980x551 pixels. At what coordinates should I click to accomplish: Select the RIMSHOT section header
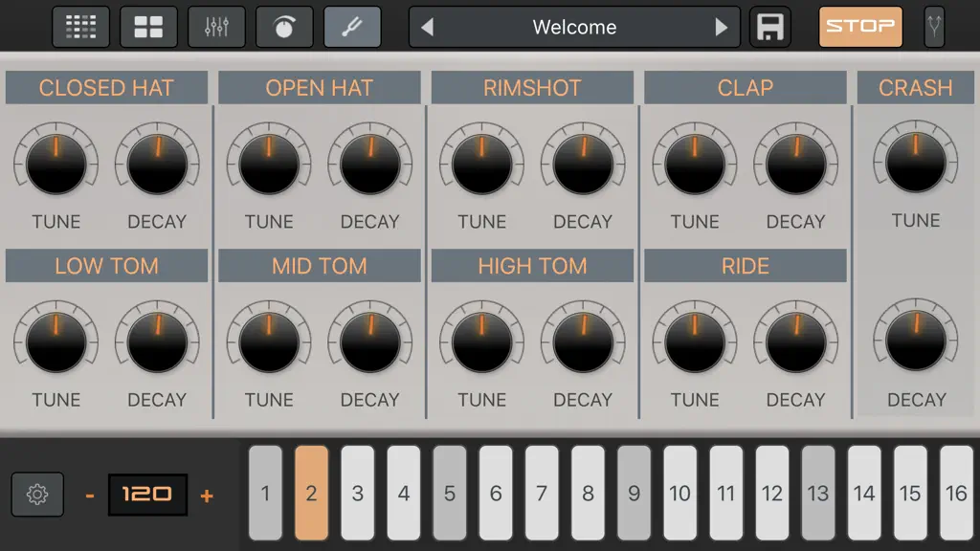pos(532,87)
